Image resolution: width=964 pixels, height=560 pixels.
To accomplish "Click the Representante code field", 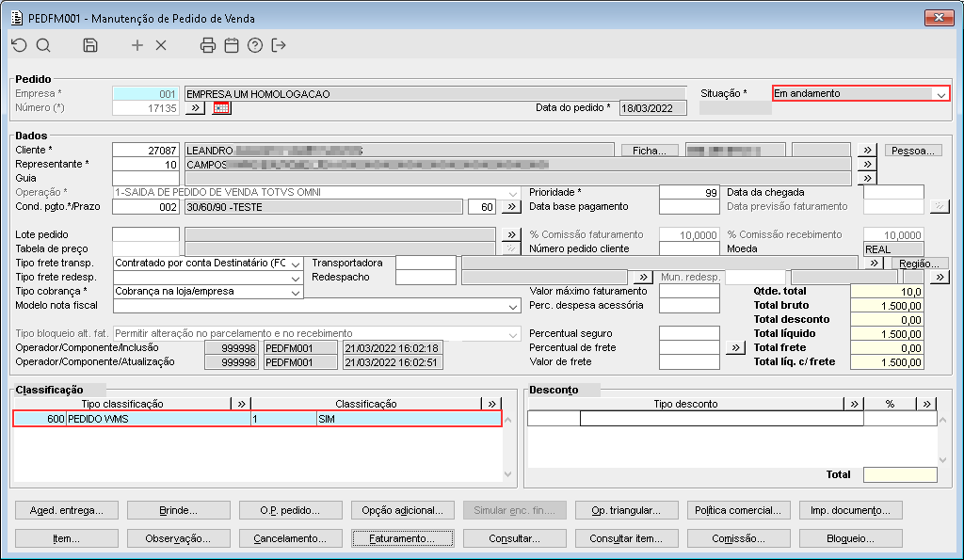I will [x=146, y=164].
